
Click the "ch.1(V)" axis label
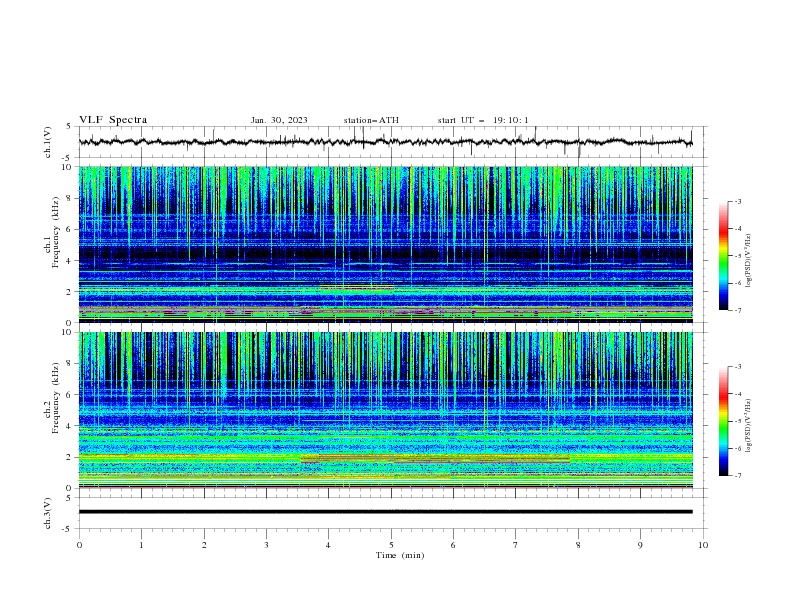pyautogui.click(x=48, y=142)
